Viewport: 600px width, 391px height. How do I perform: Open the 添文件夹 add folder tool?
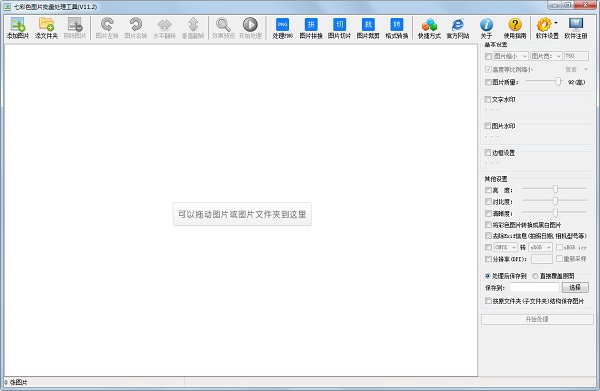(x=46, y=28)
